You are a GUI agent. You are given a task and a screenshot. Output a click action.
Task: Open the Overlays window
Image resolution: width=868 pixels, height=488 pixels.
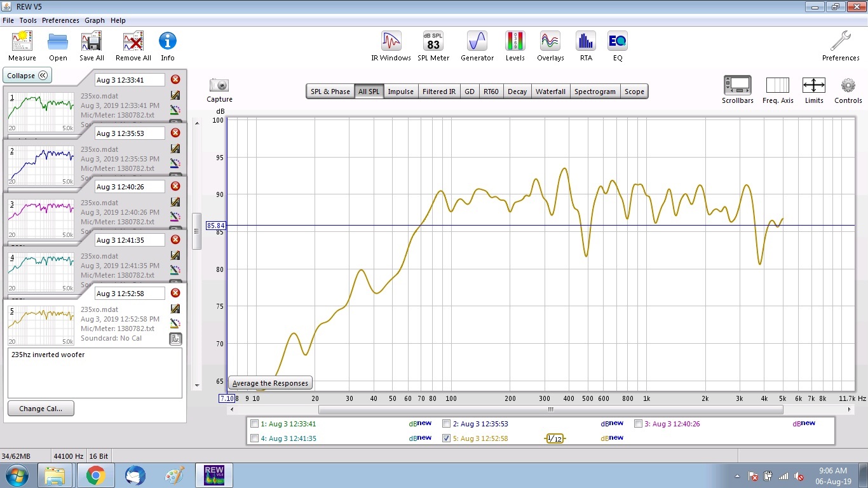click(x=550, y=42)
